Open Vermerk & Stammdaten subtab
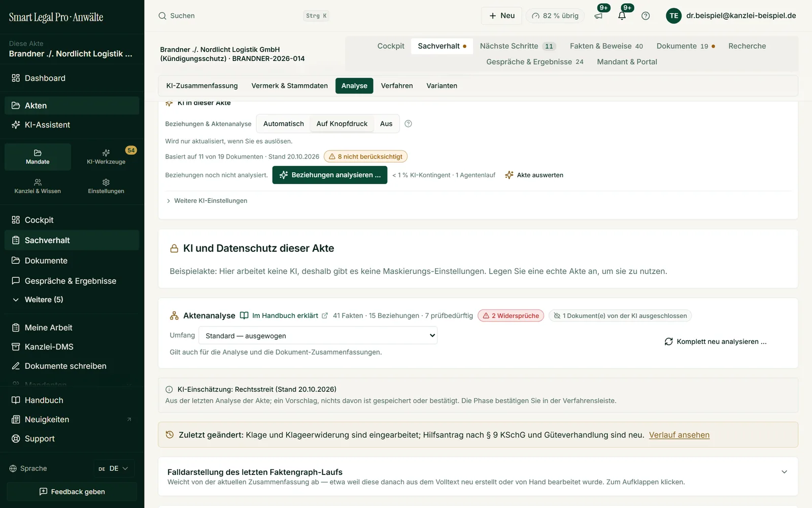 click(290, 86)
